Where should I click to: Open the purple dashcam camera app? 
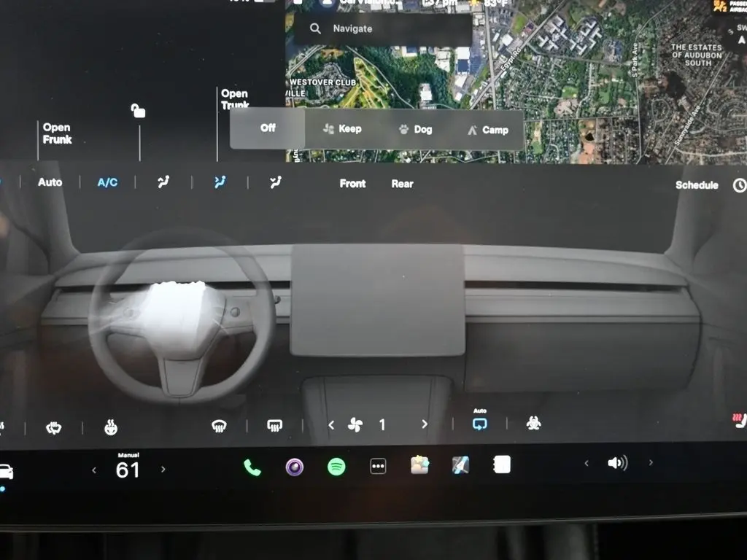click(295, 467)
